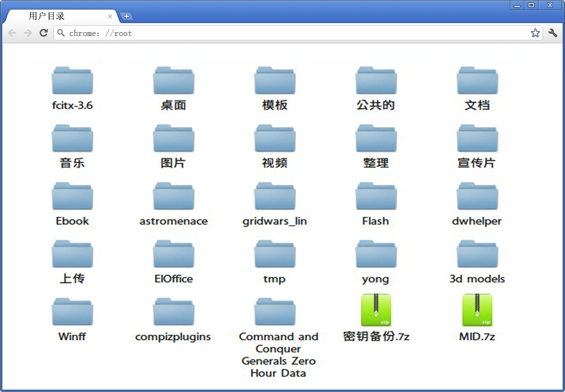Click the label text dwhelper

point(477,221)
